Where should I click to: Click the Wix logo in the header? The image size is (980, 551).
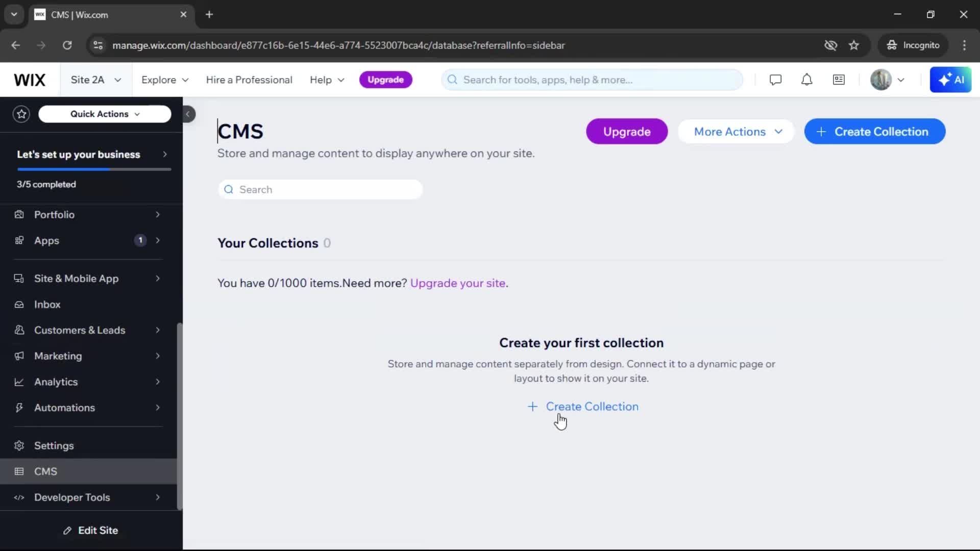tap(30, 80)
